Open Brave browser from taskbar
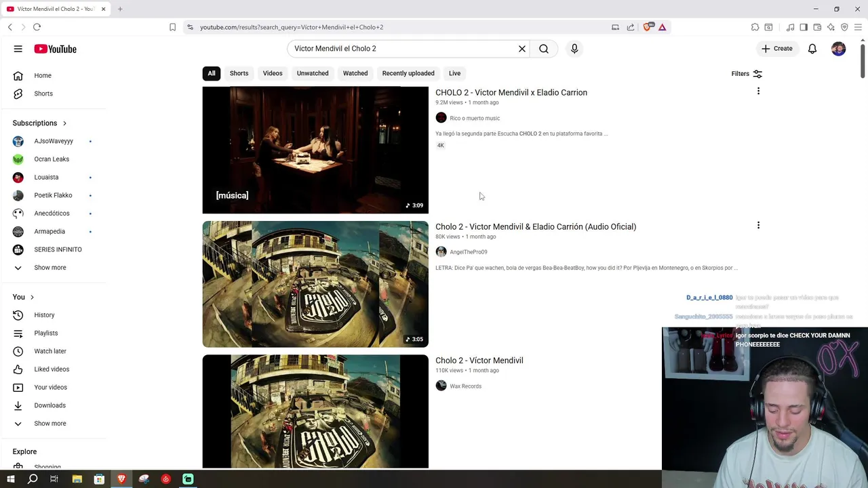The image size is (868, 488). 121,479
